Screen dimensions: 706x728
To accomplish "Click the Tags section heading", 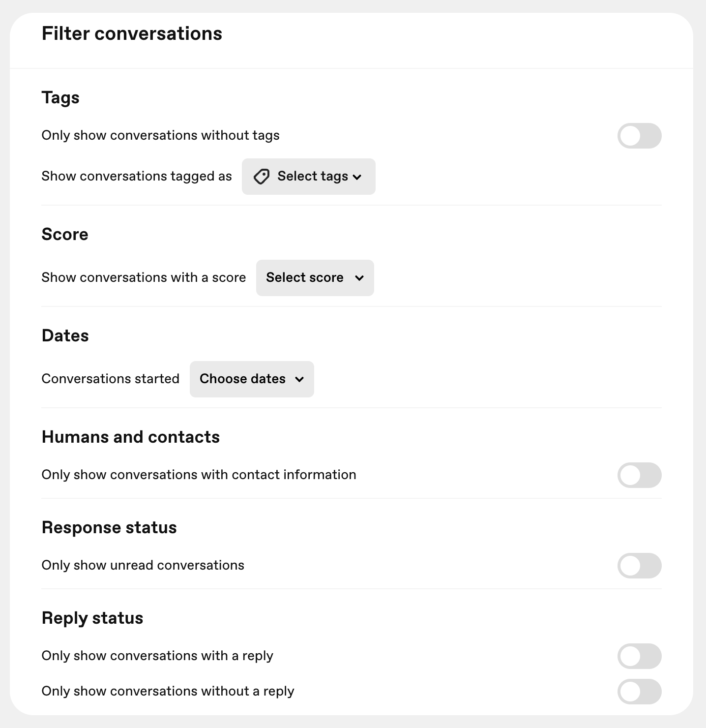I will pos(60,97).
